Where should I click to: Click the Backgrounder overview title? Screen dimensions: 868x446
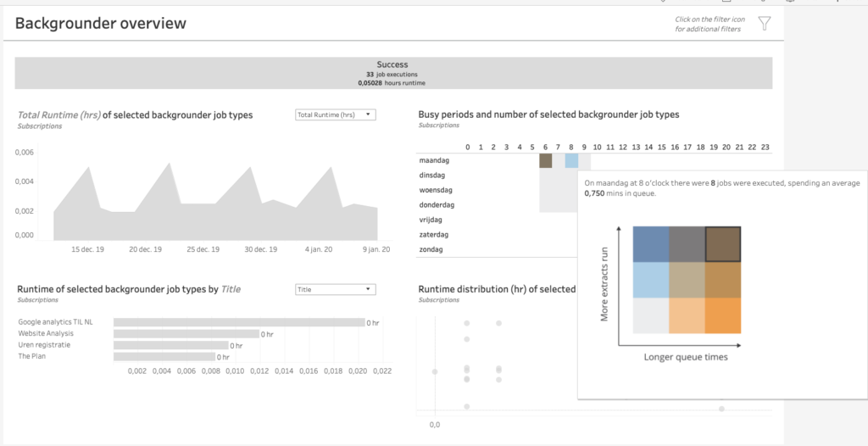(x=101, y=24)
